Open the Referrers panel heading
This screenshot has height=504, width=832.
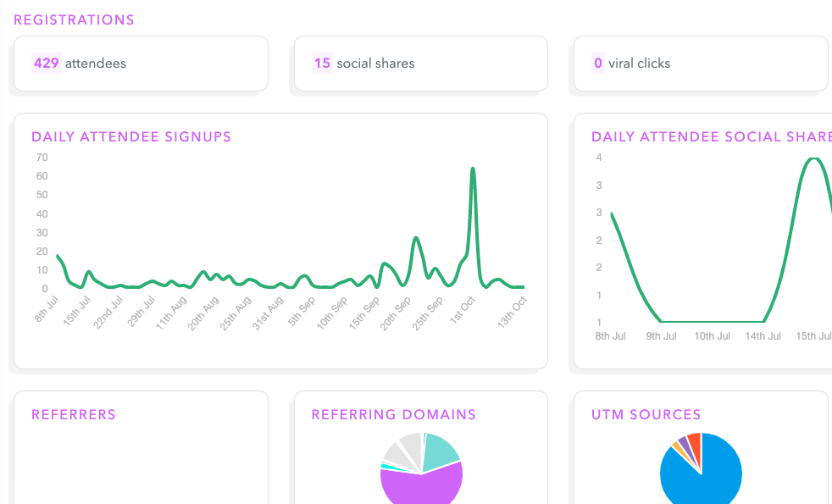click(74, 414)
